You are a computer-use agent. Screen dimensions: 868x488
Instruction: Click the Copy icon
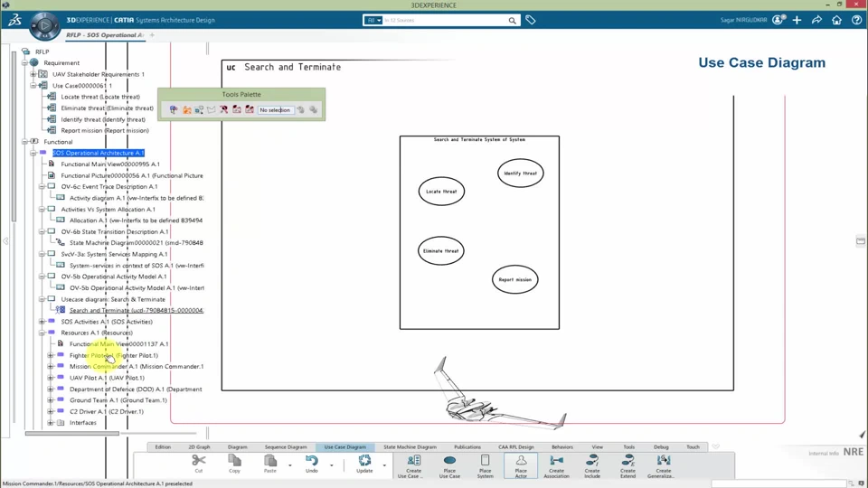pyautogui.click(x=235, y=460)
